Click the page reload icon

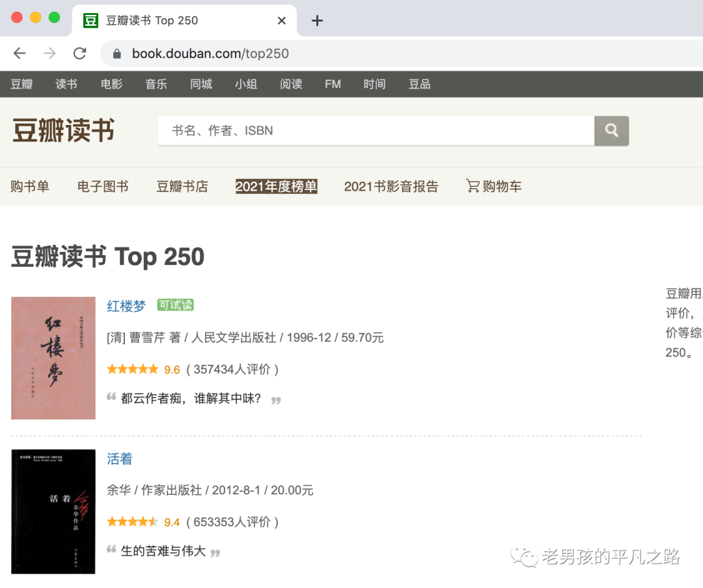(79, 53)
